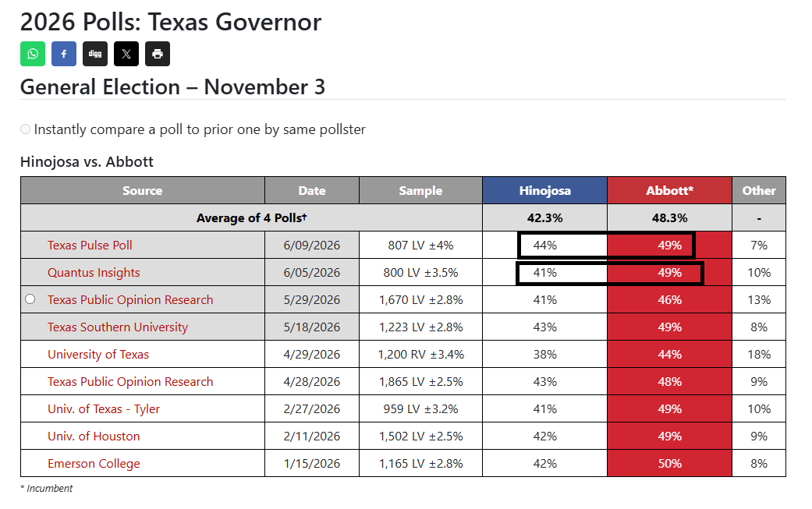Open Univ. of Houston poll link

click(x=94, y=436)
